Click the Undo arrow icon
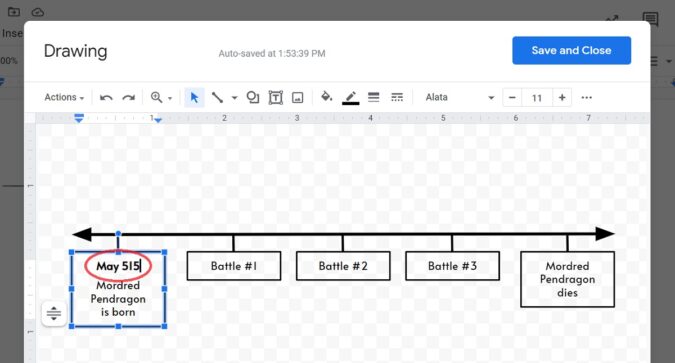675x363 pixels. pos(106,98)
